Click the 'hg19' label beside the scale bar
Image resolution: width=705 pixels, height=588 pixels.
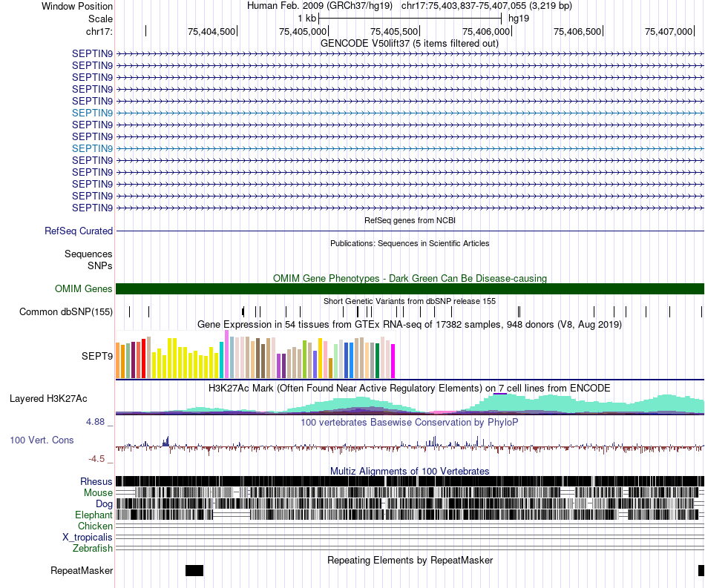point(519,19)
